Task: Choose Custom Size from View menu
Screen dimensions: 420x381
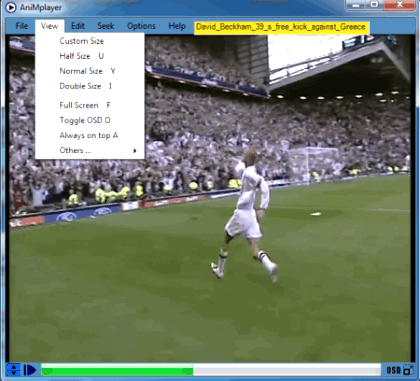Action: [90, 41]
